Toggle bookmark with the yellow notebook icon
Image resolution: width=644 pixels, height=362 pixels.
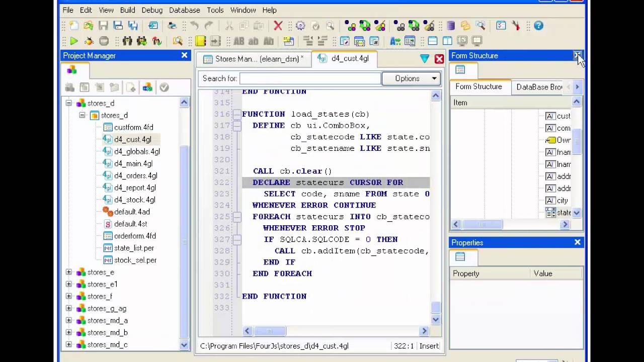(x=201, y=41)
